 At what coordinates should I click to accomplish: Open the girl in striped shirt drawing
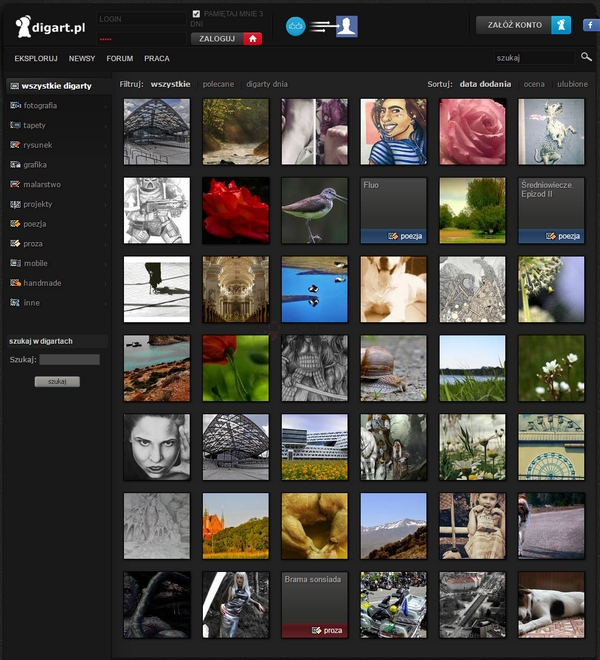(393, 132)
